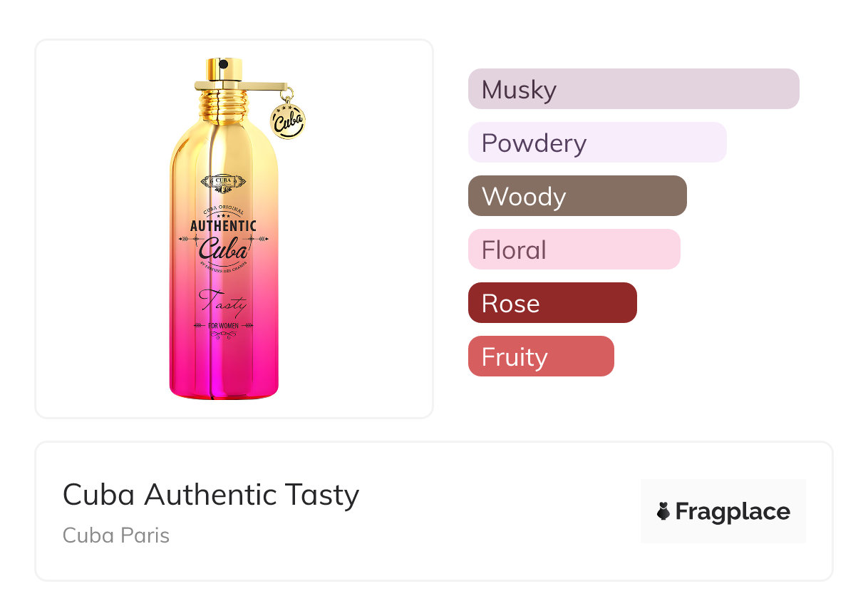Image resolution: width=868 pixels, height=616 pixels.
Task: Select the Fruity accord bar
Action: pyautogui.click(x=541, y=356)
